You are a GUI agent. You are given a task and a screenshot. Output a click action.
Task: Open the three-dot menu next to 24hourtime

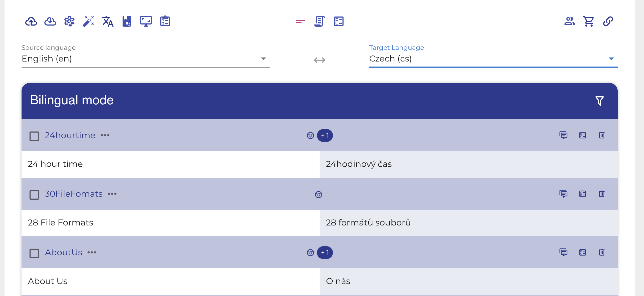pos(105,135)
